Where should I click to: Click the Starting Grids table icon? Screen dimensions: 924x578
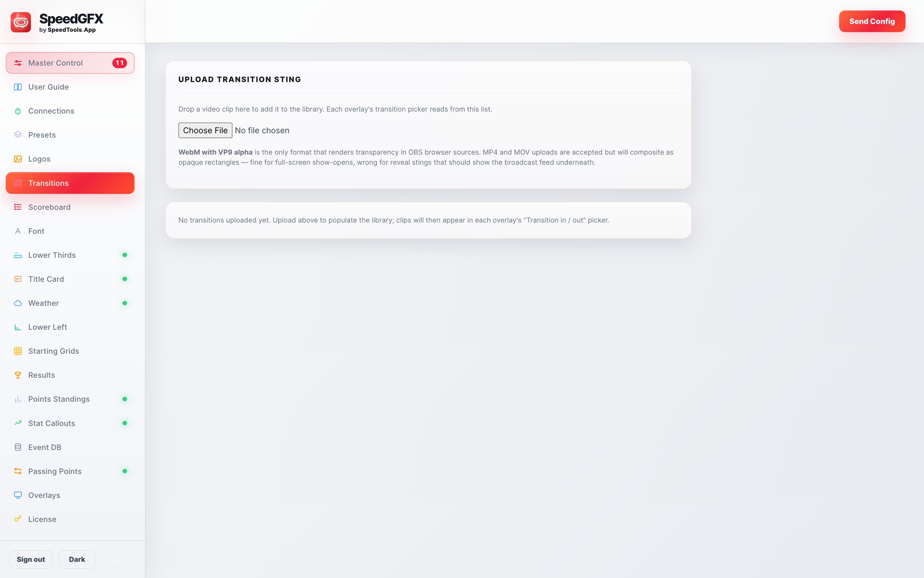18,351
